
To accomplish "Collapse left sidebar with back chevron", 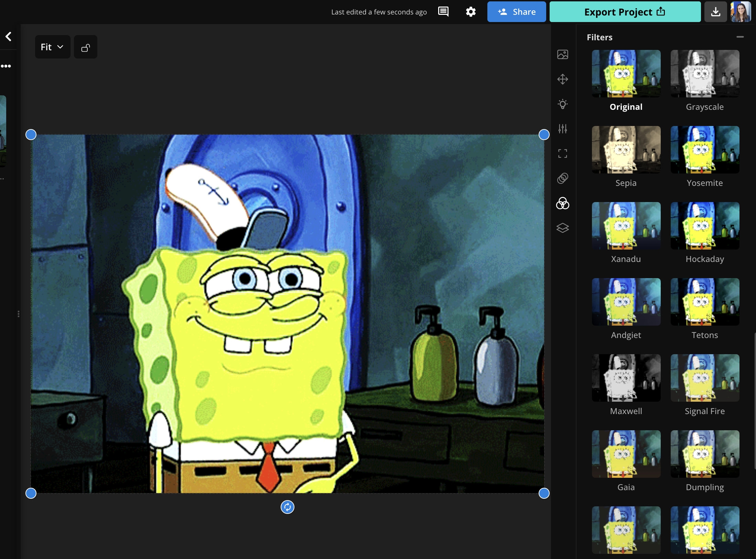I will pos(9,36).
